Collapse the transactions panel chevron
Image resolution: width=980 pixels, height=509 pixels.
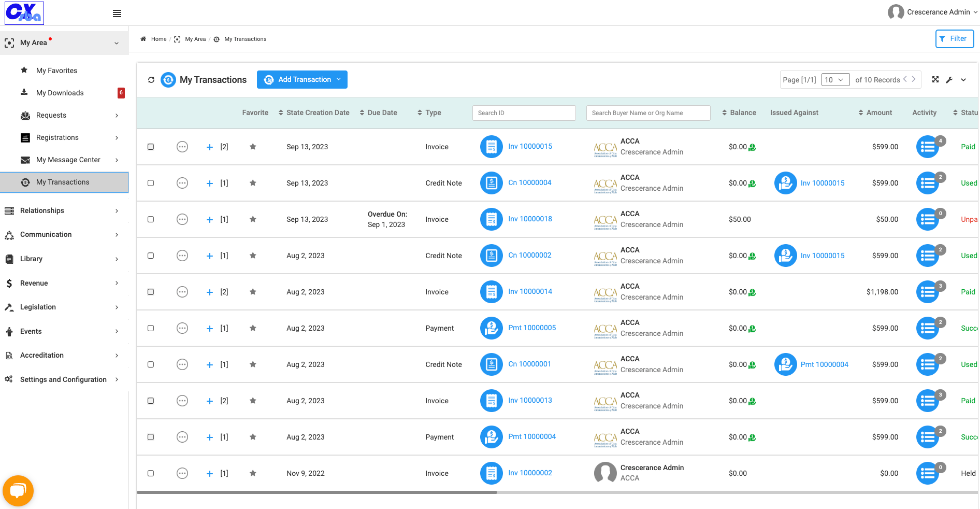pyautogui.click(x=963, y=80)
